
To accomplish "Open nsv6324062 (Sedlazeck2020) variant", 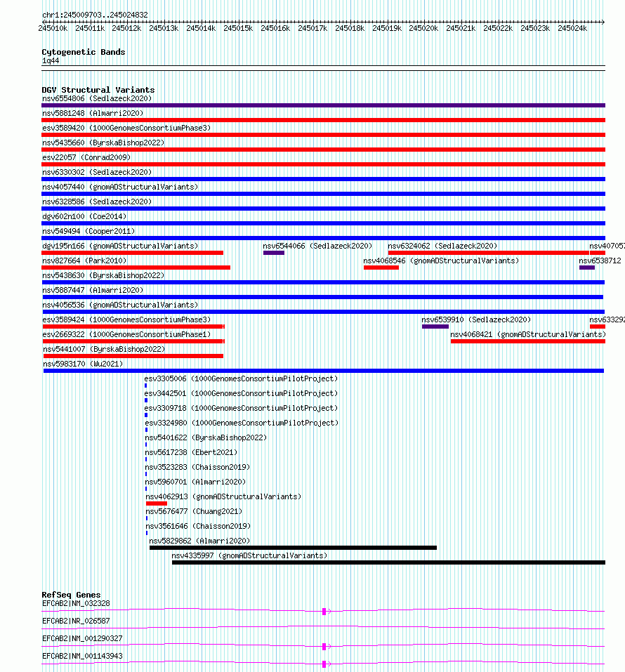I will [x=442, y=246].
